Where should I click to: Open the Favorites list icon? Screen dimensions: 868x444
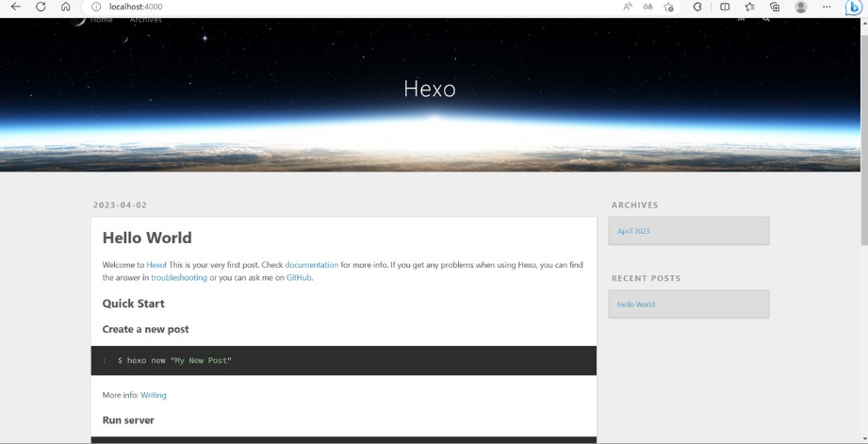750,7
